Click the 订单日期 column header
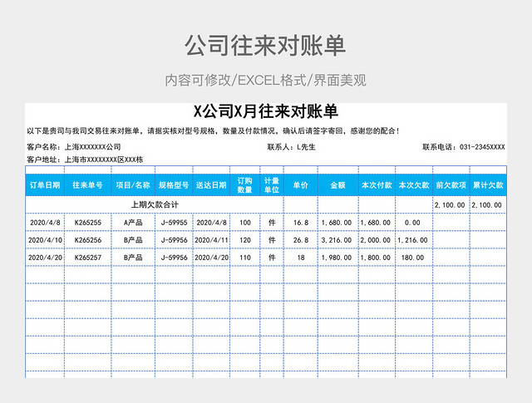 (x=45, y=185)
